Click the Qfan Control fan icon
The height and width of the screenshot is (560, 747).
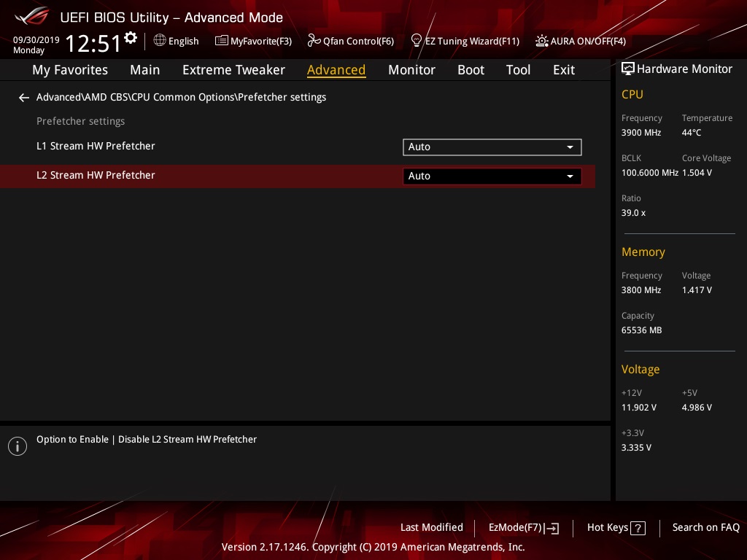click(314, 41)
